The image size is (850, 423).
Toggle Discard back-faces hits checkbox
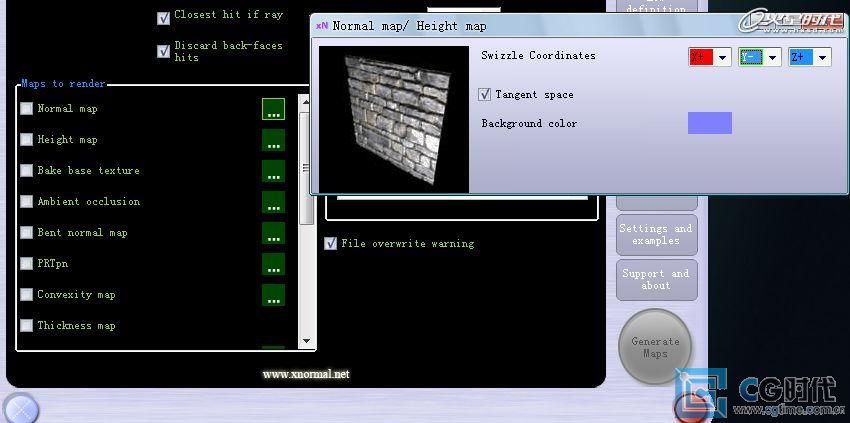click(163, 51)
